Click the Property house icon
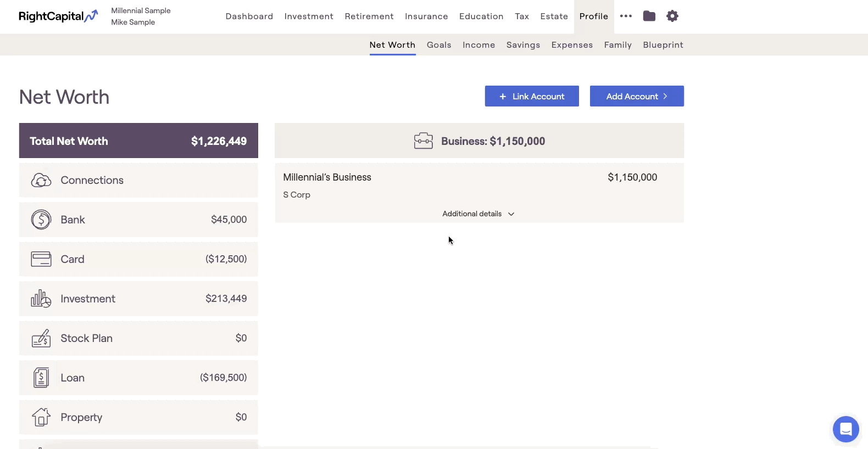 [41, 417]
